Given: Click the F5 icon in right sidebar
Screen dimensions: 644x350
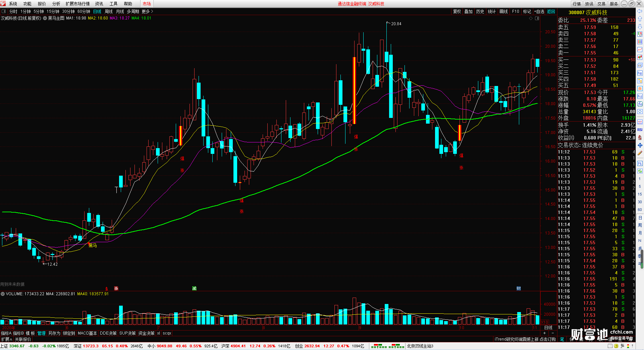Looking at the screenshot, I should (x=640, y=164).
